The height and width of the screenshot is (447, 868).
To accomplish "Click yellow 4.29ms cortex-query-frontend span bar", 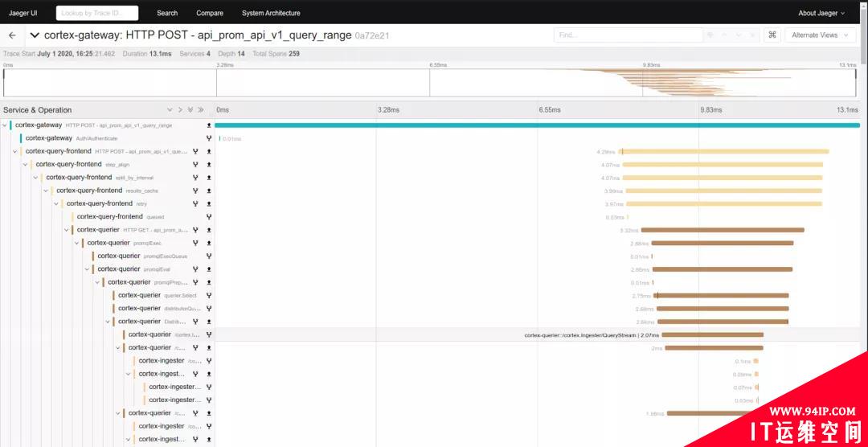I will tap(724, 151).
